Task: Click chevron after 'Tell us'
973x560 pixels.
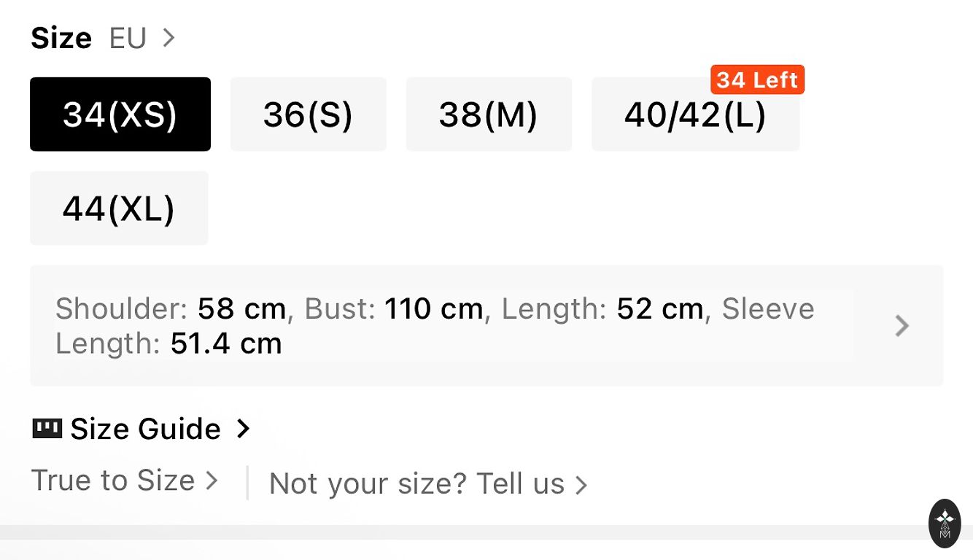Action: click(581, 485)
